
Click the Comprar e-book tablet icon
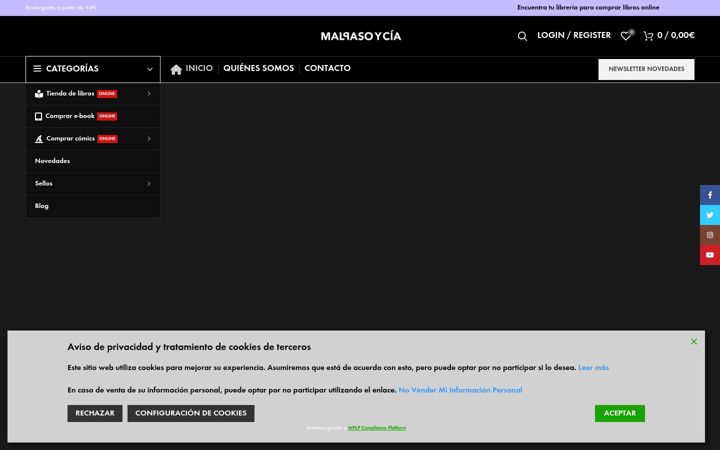(x=39, y=116)
